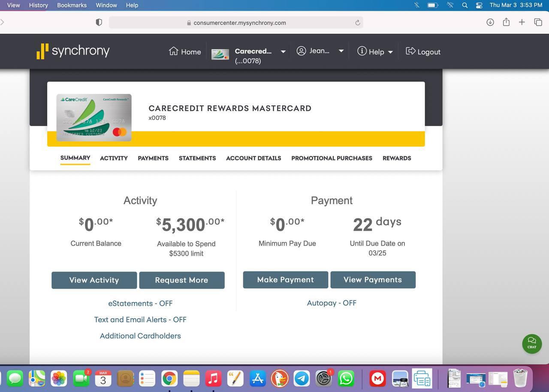Click the Synchrony logo
The height and width of the screenshot is (392, 549).
pos(73,51)
